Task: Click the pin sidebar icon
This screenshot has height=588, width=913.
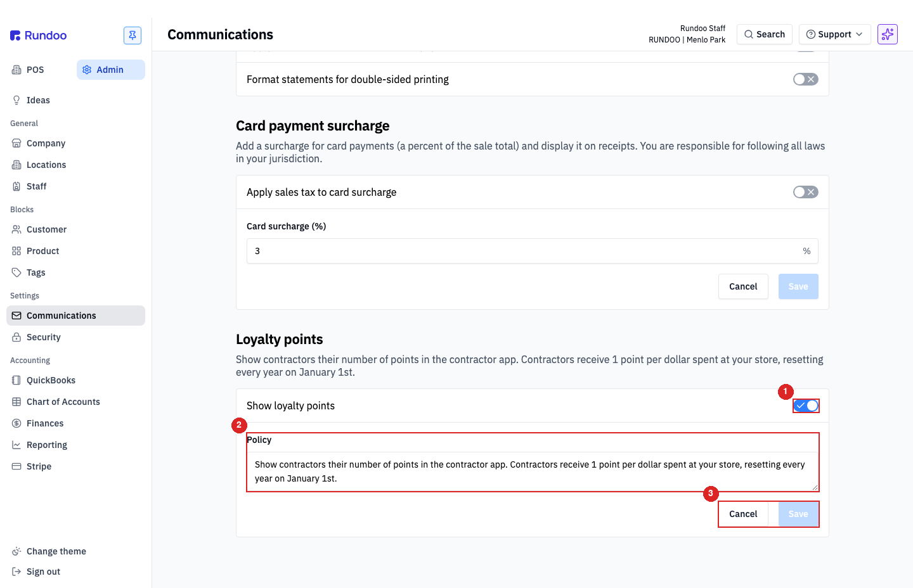Action: point(133,35)
